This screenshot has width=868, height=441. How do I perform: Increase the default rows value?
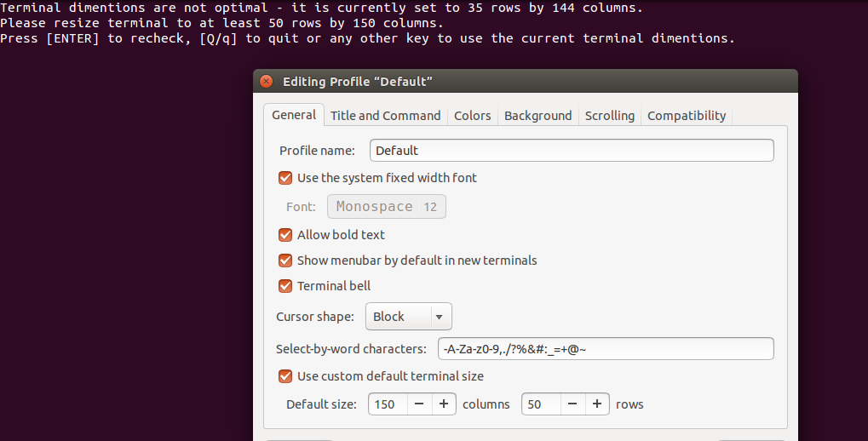click(x=597, y=404)
